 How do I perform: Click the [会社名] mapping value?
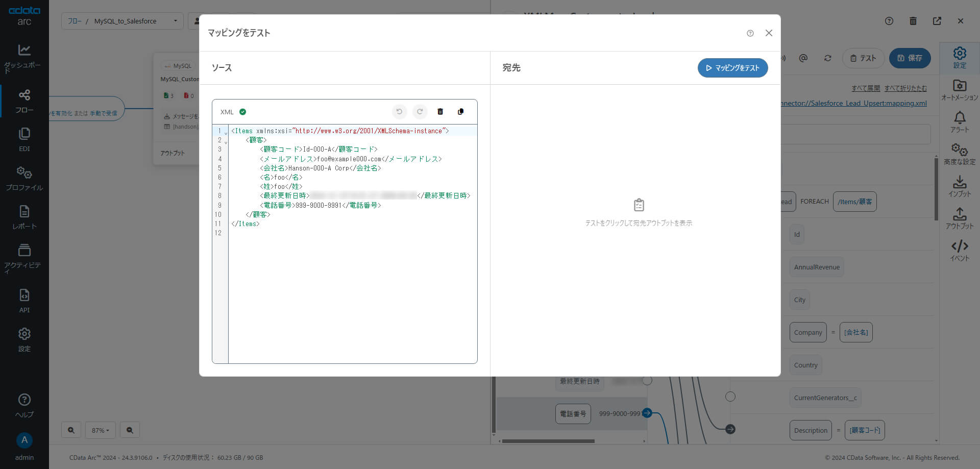(856, 332)
